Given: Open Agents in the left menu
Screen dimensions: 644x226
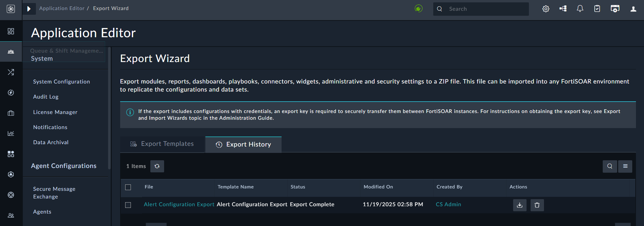Looking at the screenshot, I should (42, 212).
